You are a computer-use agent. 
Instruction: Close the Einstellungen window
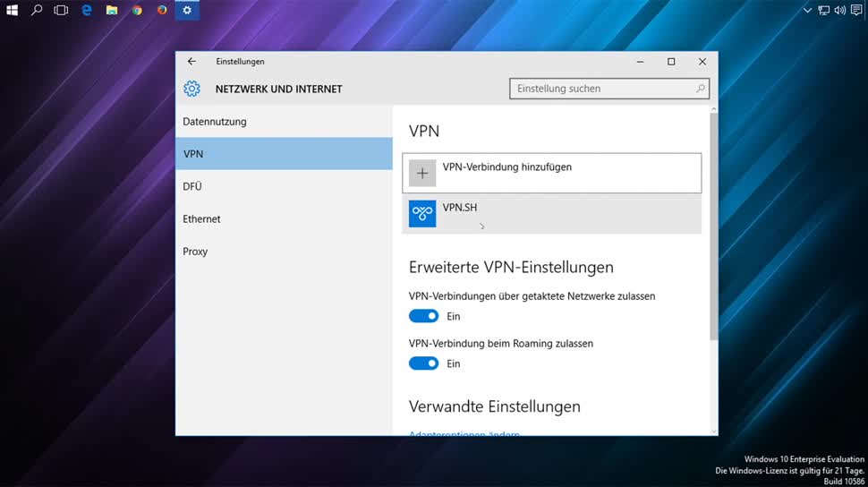tap(702, 62)
